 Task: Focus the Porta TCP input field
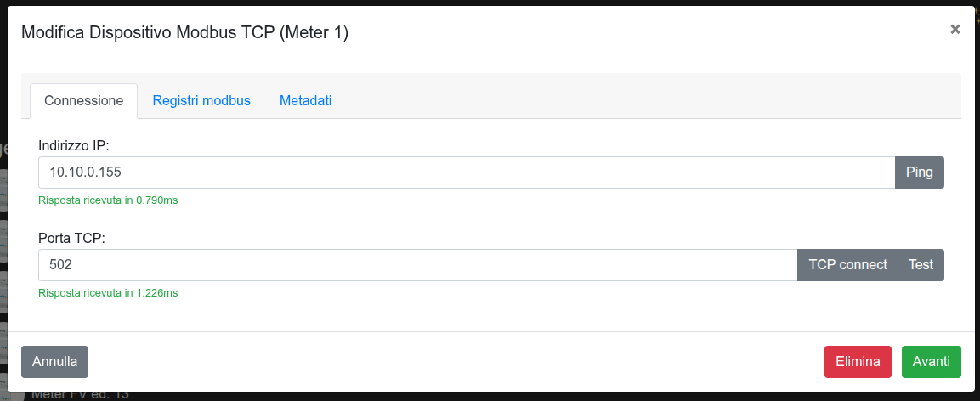pos(417,265)
